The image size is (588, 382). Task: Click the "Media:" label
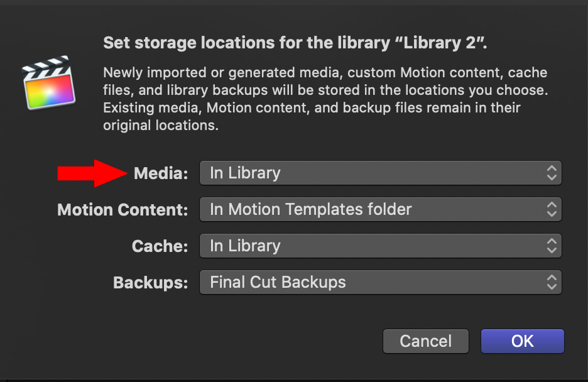pos(161,173)
